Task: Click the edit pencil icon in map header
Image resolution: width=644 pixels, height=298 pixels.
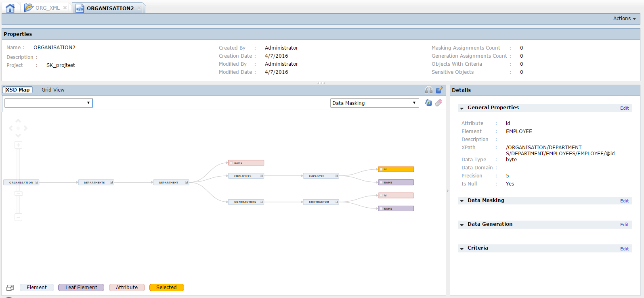Action: (x=439, y=90)
